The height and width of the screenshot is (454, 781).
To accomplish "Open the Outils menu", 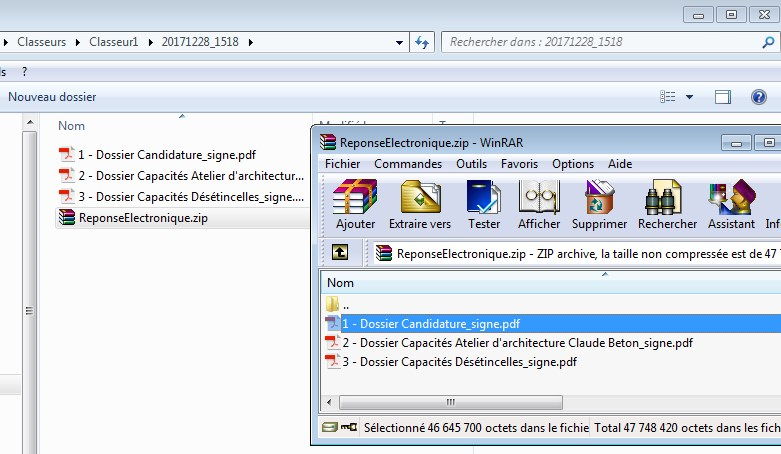I will click(x=471, y=163).
